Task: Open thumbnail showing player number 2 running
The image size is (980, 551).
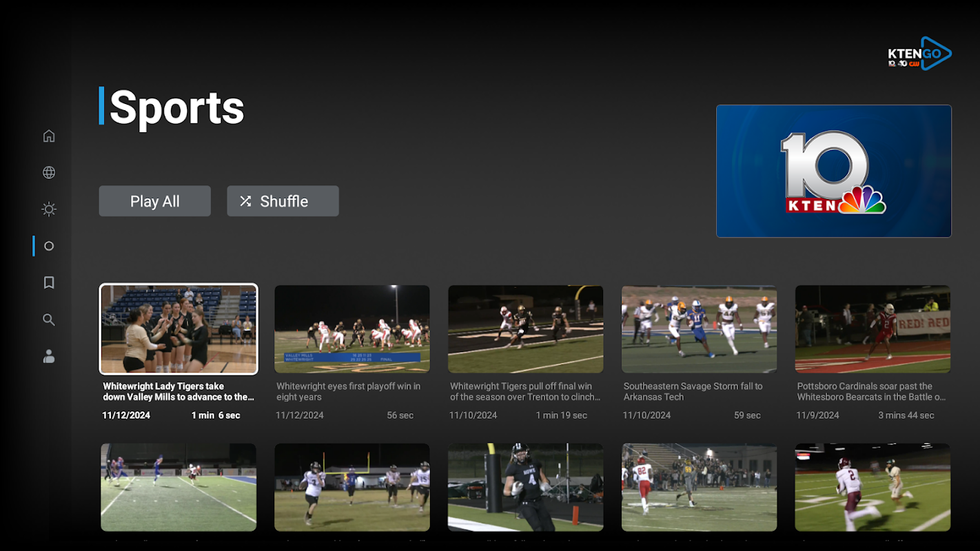Action: pos(873,487)
